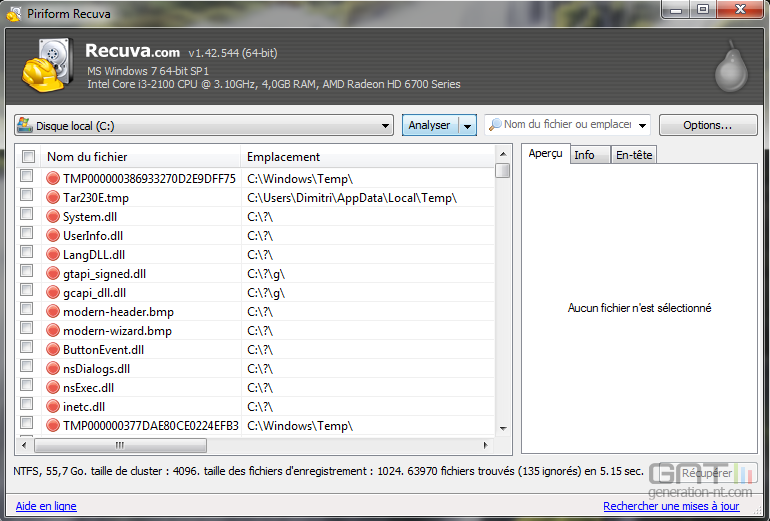
Task: Click the red status icon beside System.dll
Action: (53, 217)
